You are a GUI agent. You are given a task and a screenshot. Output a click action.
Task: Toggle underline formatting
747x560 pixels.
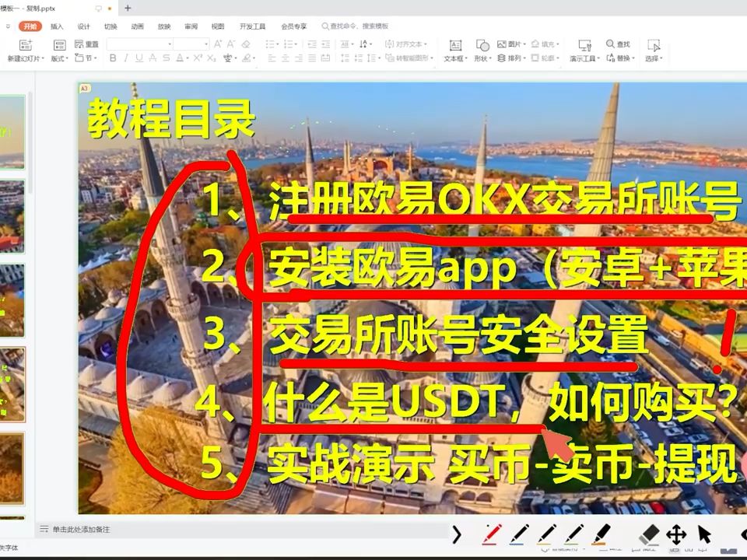click(x=139, y=58)
